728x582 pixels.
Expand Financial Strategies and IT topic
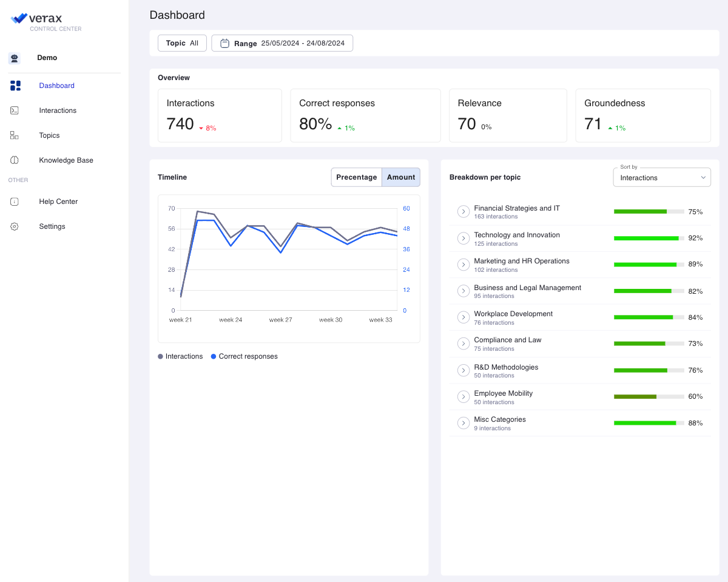463,212
